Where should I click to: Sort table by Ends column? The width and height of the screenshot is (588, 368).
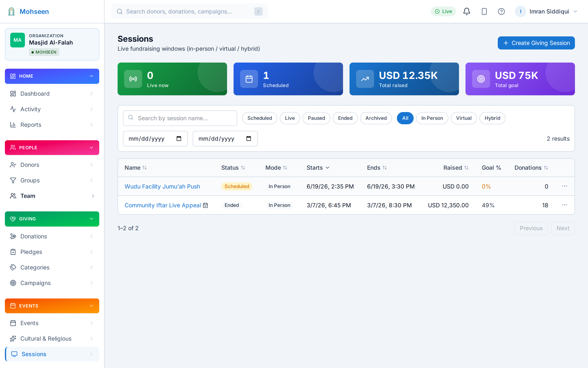point(377,168)
